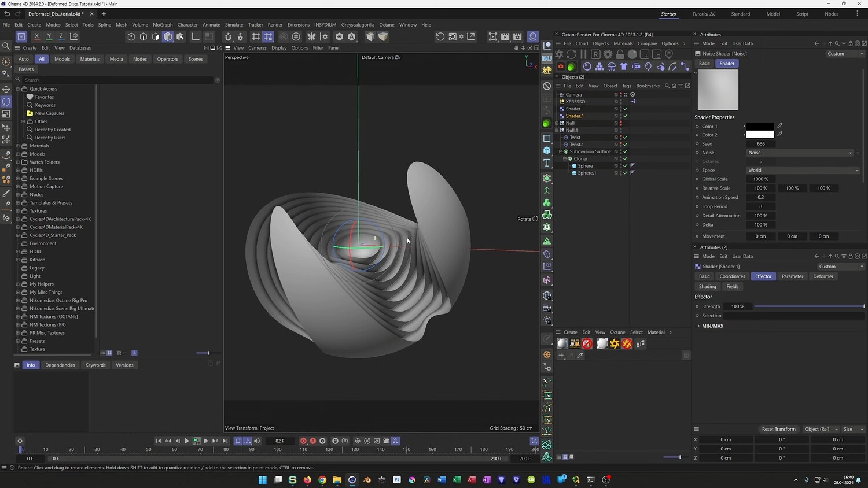Select the Move tool in left toolbar
868x488 pixels.
[x=6, y=89]
